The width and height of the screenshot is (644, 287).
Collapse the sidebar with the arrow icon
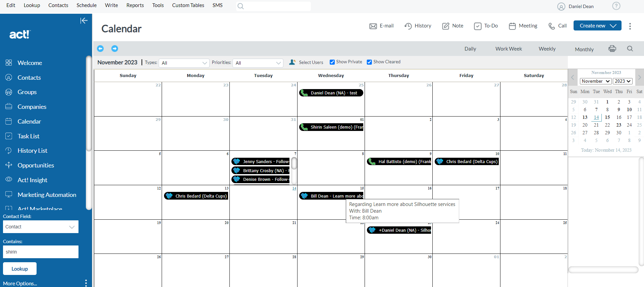click(84, 21)
